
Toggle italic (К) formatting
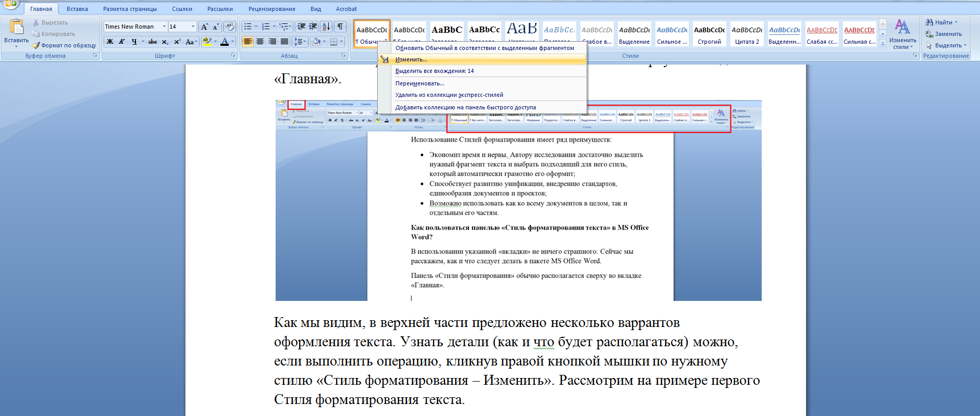pyautogui.click(x=121, y=42)
